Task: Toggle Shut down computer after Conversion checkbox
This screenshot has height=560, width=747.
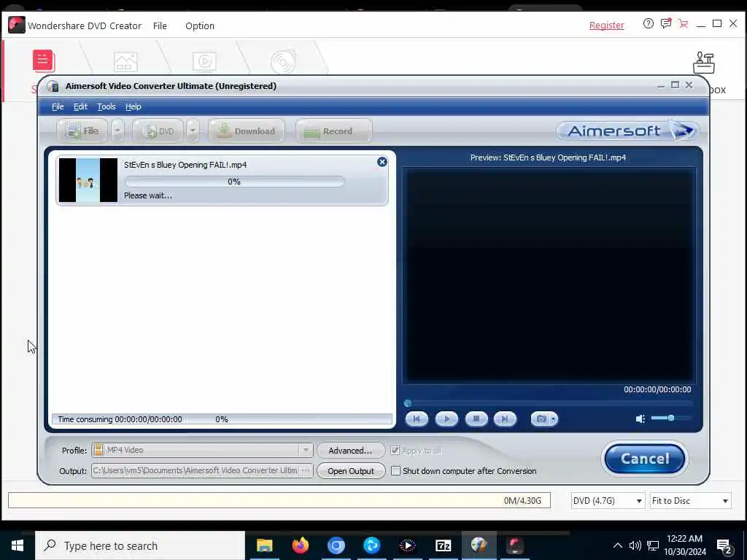Action: pos(395,471)
